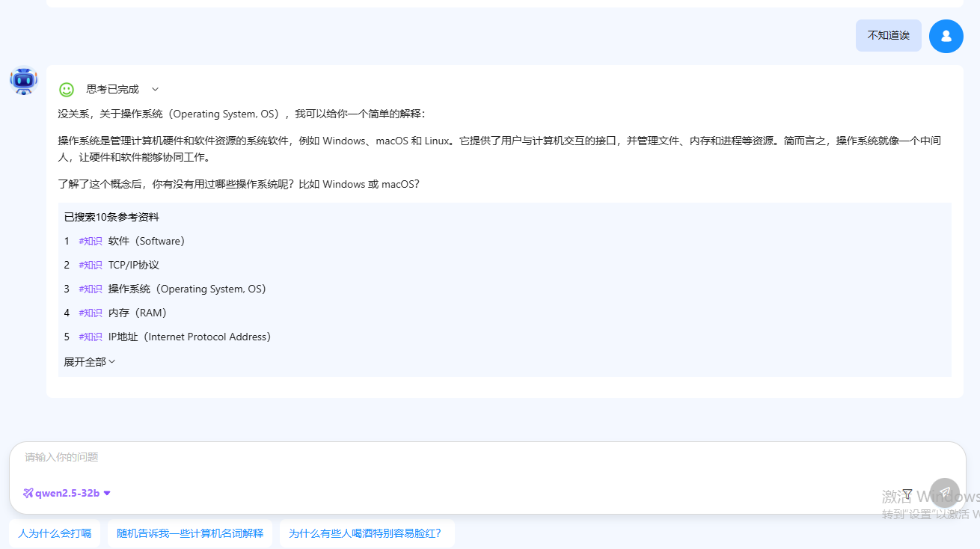Select suggestion 人为什么会打嗝
This screenshot has width=980, height=549.
coord(55,533)
